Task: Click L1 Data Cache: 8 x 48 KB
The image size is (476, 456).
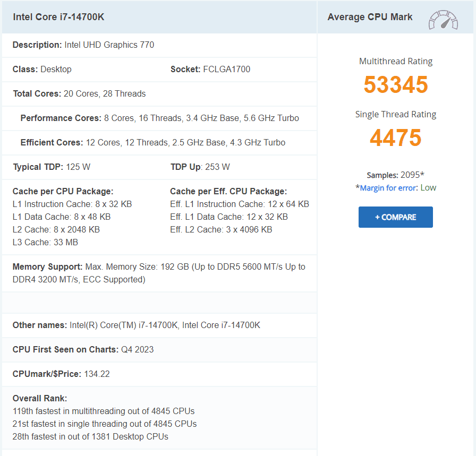Action: click(x=62, y=217)
